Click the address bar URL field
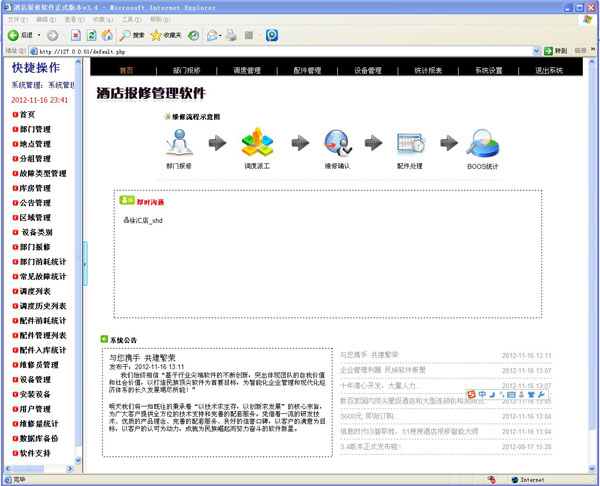600x486 pixels. click(281, 51)
